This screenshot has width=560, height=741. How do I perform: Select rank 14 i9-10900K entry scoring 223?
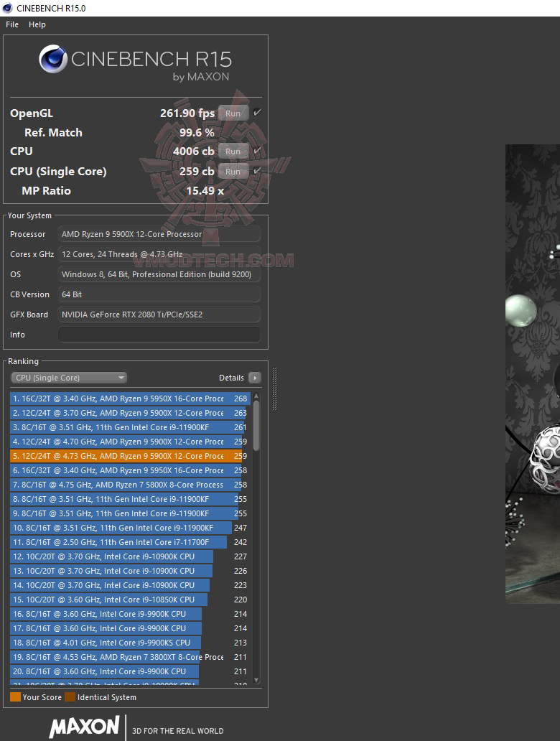130,585
